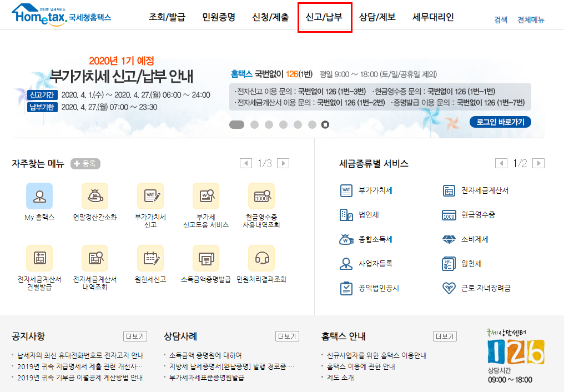
Task: Open 전자세금계산서 건별발급 icon
Action: point(39,258)
